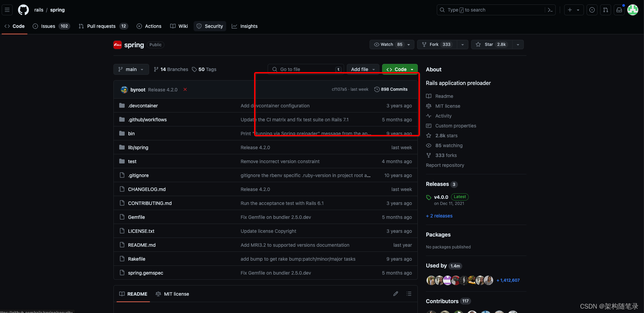The height and width of the screenshot is (313, 644).
Task: Open the v4.0.0 latest release
Action: (x=441, y=197)
